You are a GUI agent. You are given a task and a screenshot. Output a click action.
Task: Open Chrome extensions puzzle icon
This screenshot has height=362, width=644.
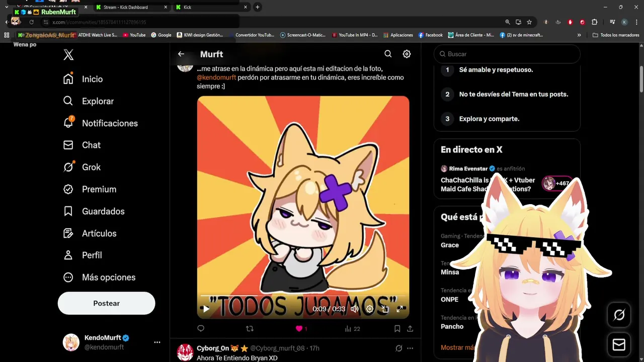(594, 22)
